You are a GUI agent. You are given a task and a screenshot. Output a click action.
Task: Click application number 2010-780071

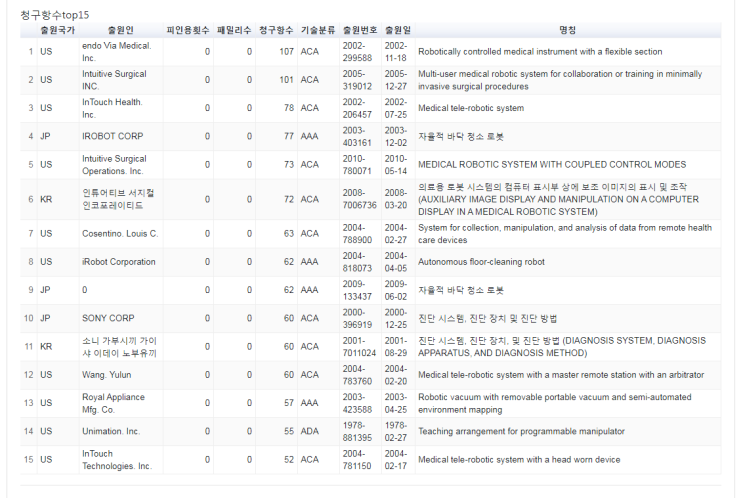point(357,164)
